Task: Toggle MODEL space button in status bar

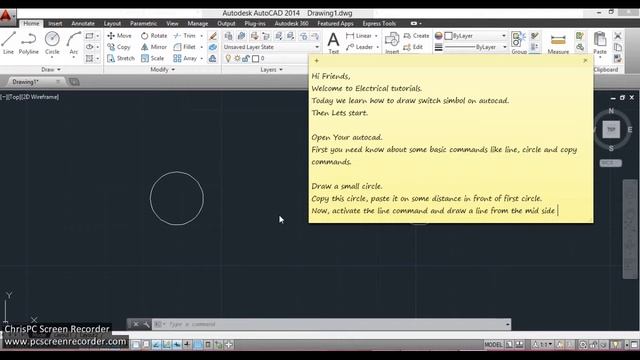Action: coord(493,345)
